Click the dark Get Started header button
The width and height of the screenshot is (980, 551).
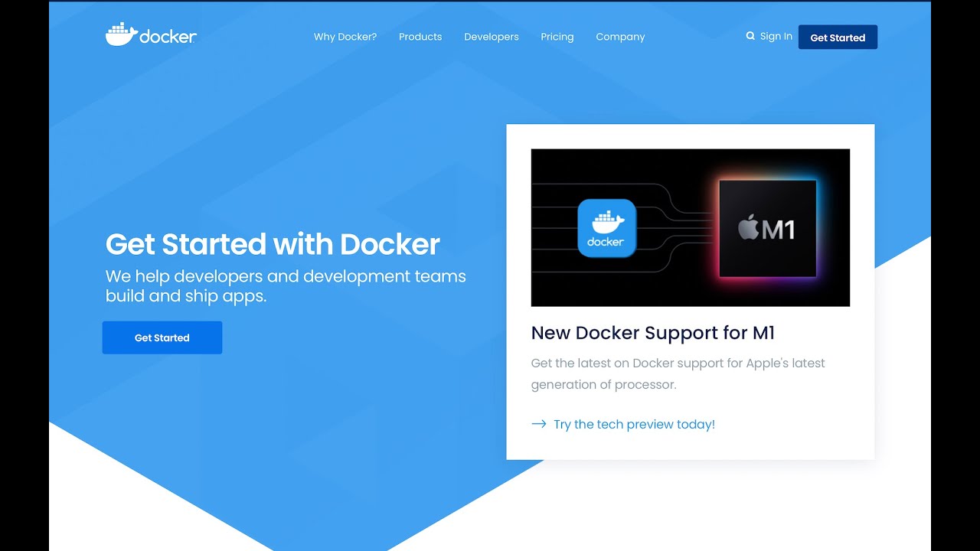click(x=838, y=37)
